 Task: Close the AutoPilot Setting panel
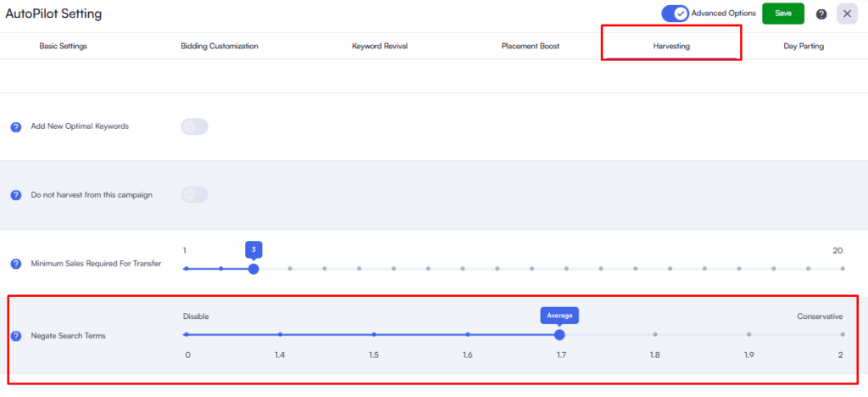pos(847,14)
